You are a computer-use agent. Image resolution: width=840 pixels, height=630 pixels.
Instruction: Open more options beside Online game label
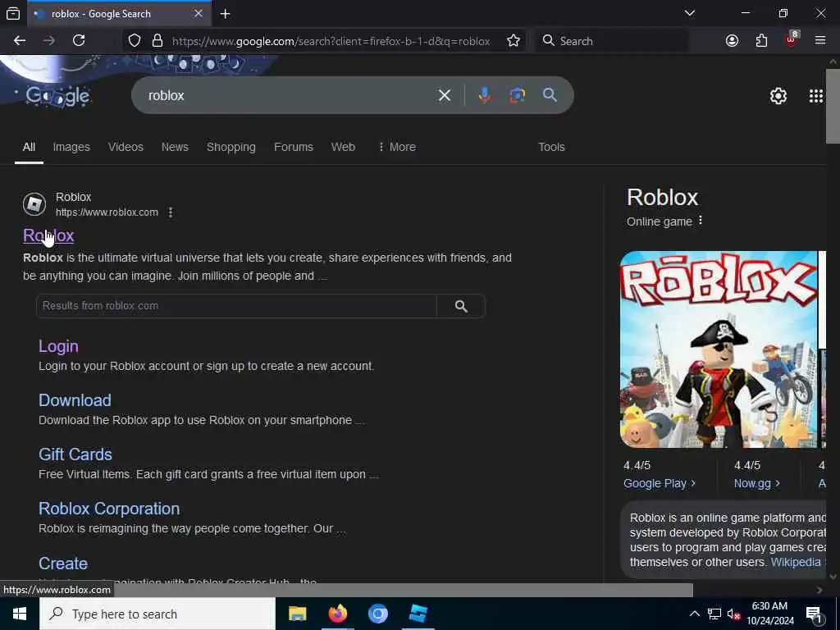(701, 221)
